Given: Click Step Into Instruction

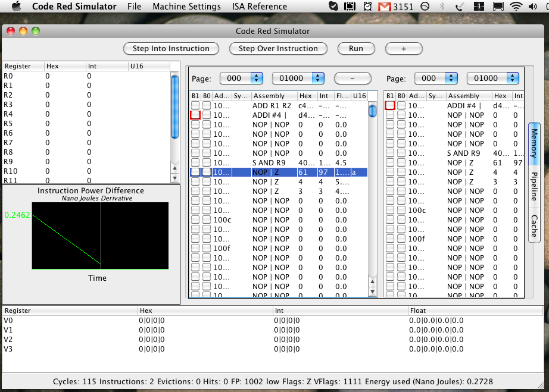Looking at the screenshot, I should point(171,49).
